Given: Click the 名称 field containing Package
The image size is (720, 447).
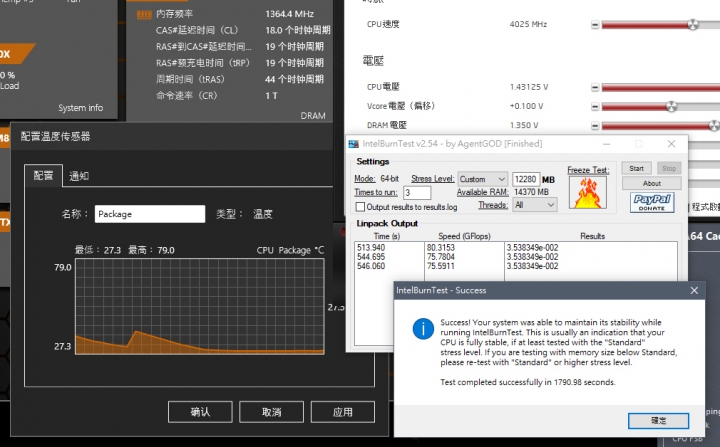Looking at the screenshot, I should (x=150, y=214).
